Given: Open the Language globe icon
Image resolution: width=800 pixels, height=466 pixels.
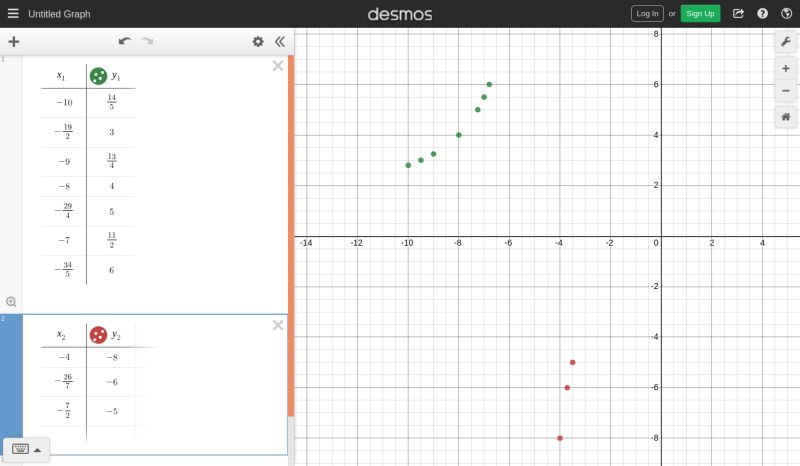Looking at the screenshot, I should click(x=786, y=14).
